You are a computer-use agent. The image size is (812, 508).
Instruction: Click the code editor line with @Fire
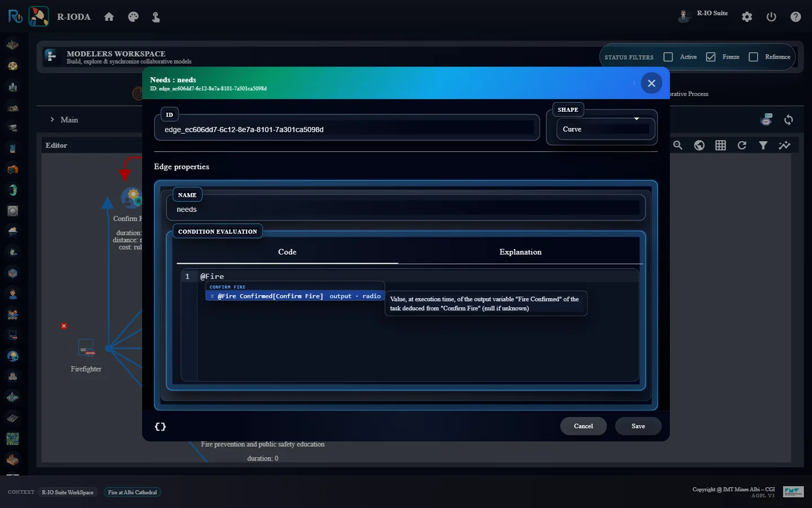click(x=417, y=276)
